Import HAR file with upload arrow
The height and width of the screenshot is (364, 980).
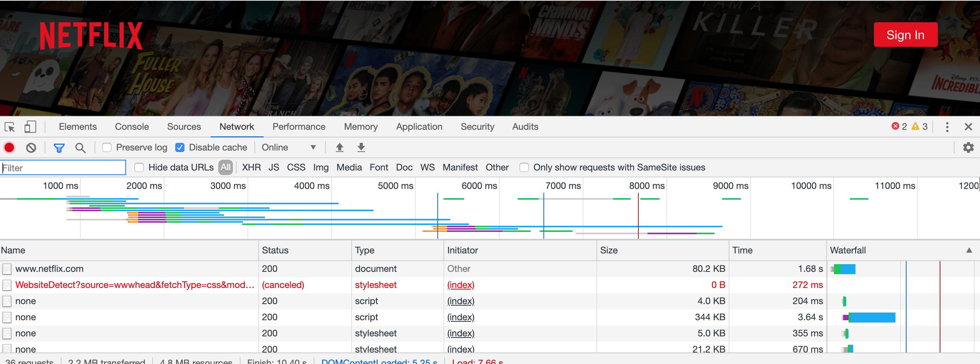point(339,148)
